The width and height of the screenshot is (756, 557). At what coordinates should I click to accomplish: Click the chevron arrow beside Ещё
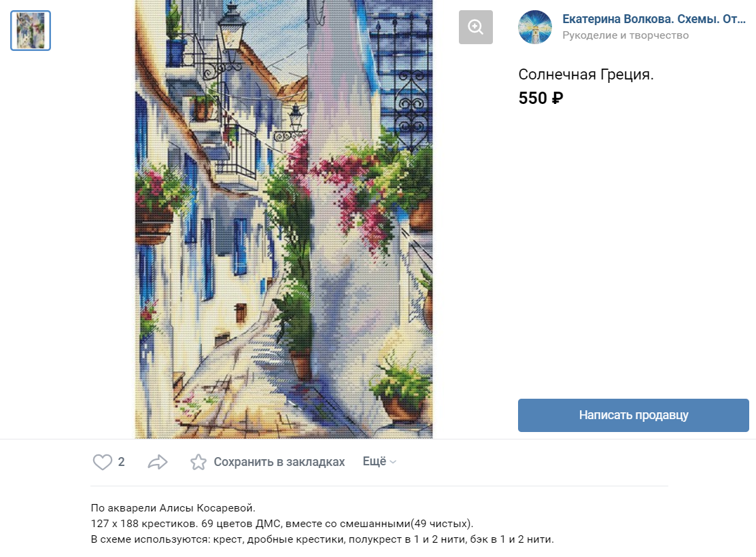[x=393, y=462]
